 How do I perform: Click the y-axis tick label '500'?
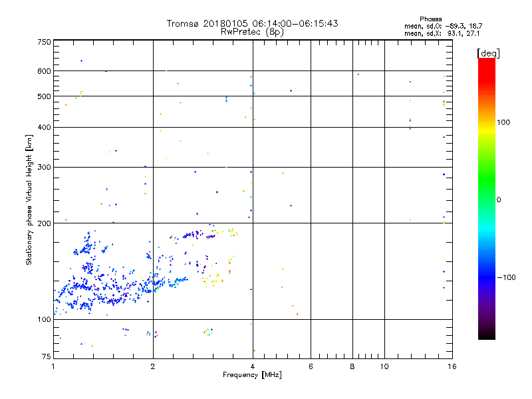(44, 96)
